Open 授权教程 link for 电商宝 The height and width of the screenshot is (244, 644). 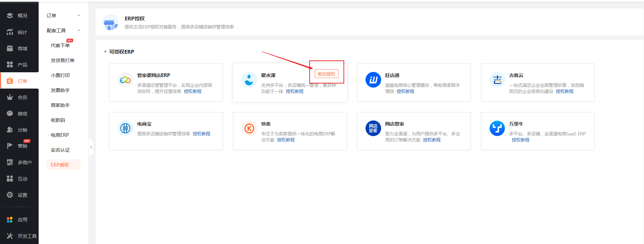point(202,134)
